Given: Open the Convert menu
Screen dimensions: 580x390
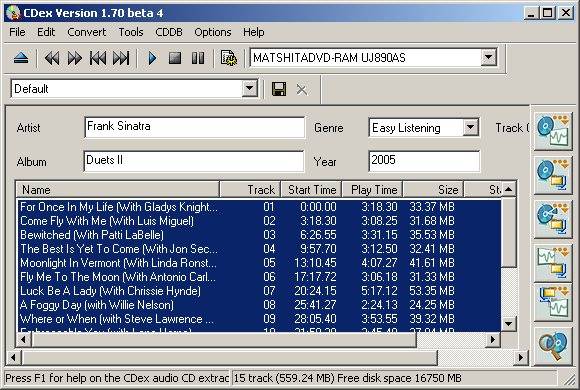Looking at the screenshot, I should coord(87,32).
